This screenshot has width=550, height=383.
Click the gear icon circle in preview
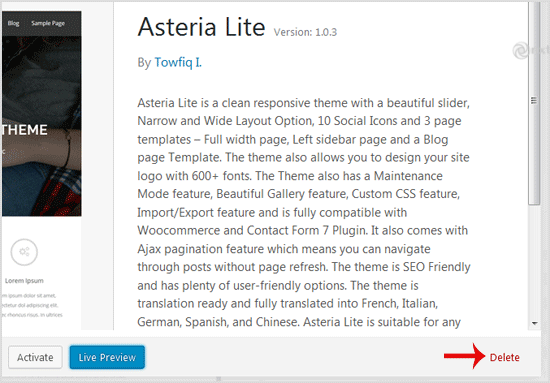point(24,252)
